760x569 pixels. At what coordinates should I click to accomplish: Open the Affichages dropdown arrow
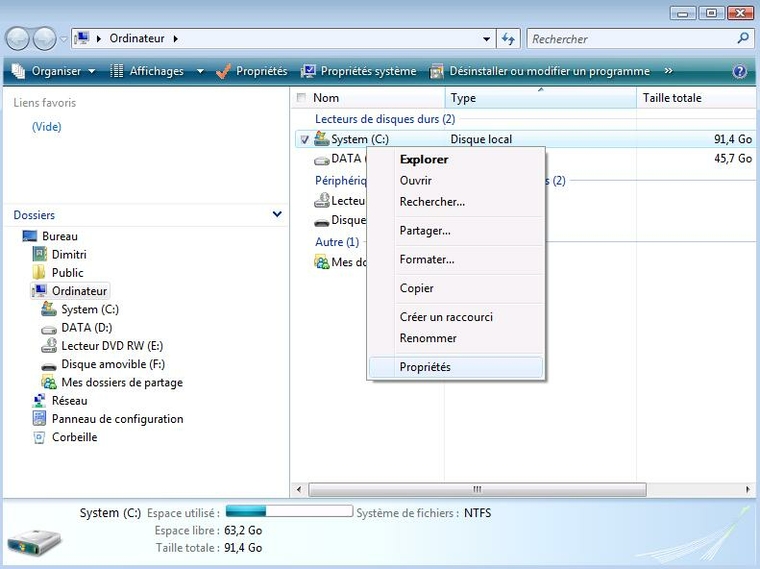[200, 71]
